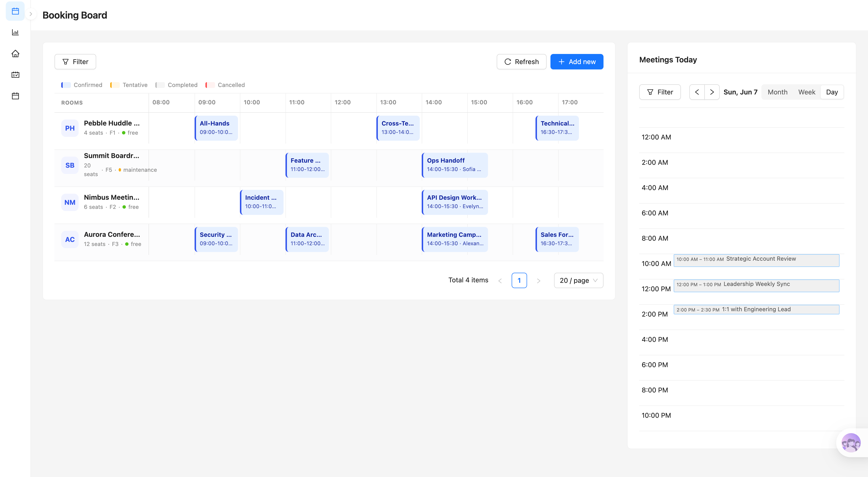Switch the calendar to Month view

click(x=777, y=92)
